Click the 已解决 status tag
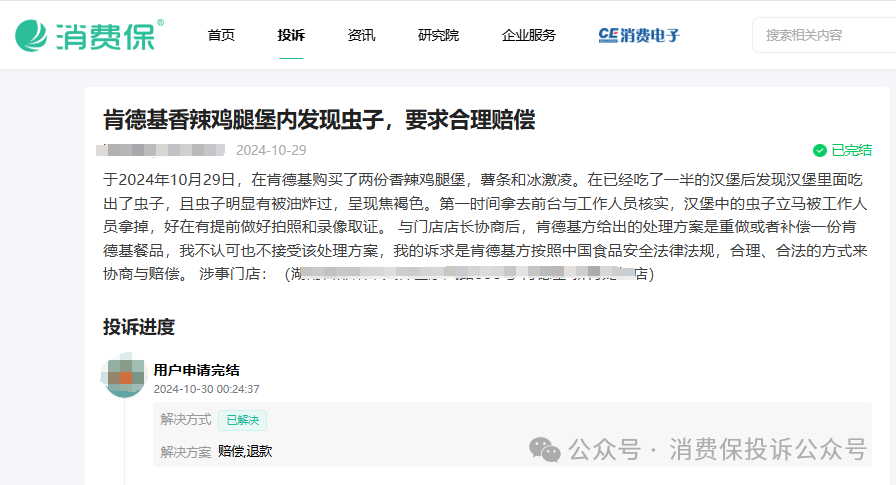This screenshot has height=485, width=896. [x=242, y=420]
